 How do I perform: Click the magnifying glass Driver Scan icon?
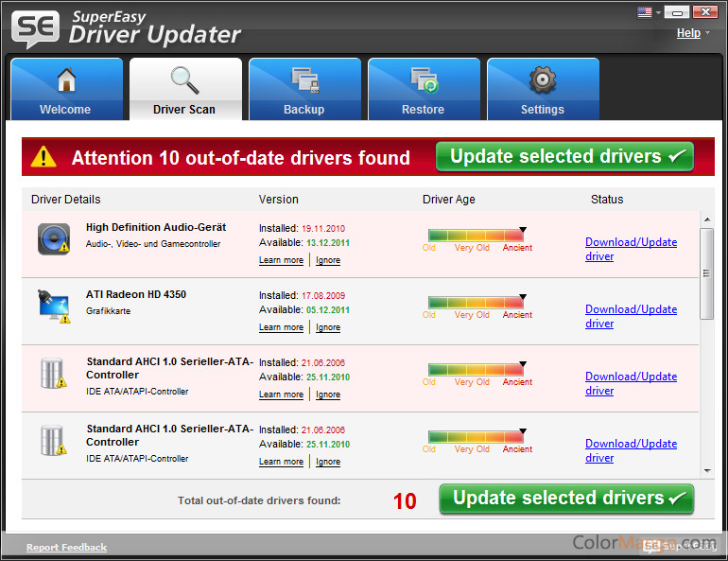coord(184,79)
